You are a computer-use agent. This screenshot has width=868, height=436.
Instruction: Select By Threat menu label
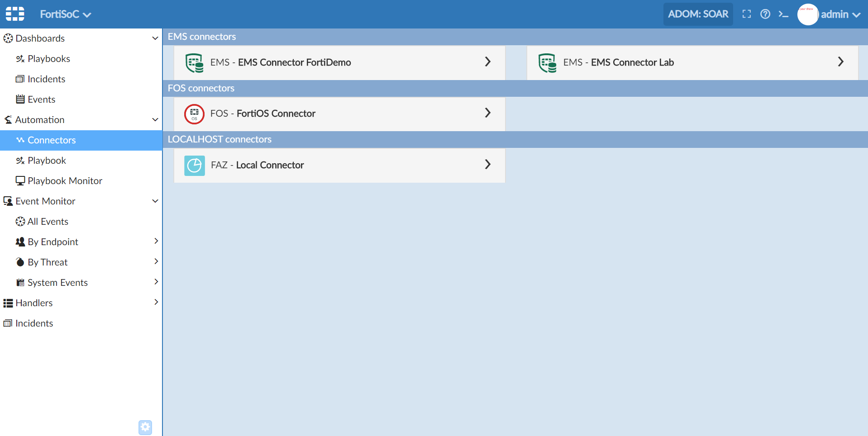click(48, 262)
